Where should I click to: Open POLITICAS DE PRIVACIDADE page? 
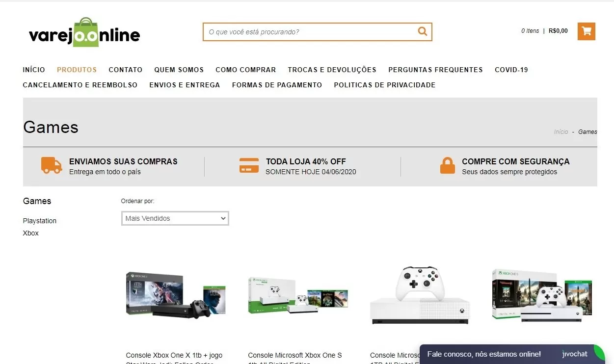(385, 85)
